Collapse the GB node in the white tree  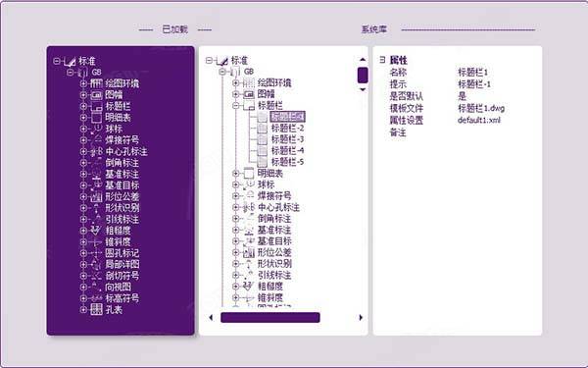(222, 72)
